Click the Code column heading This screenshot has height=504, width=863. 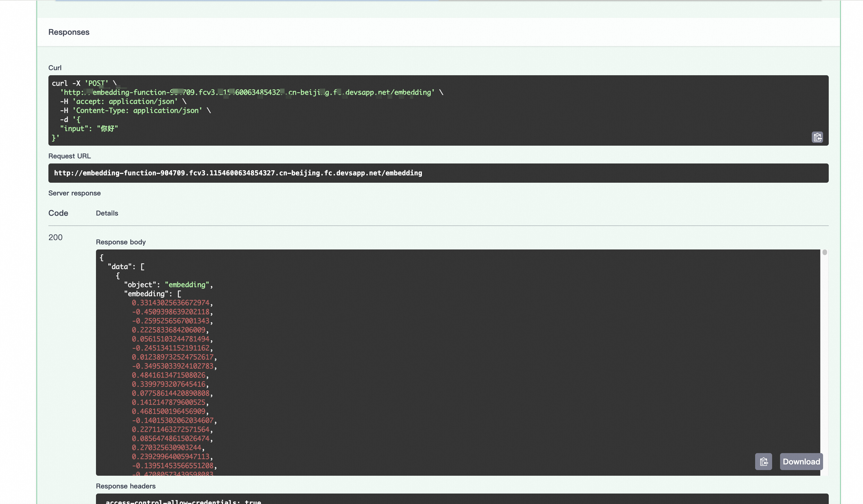58,213
